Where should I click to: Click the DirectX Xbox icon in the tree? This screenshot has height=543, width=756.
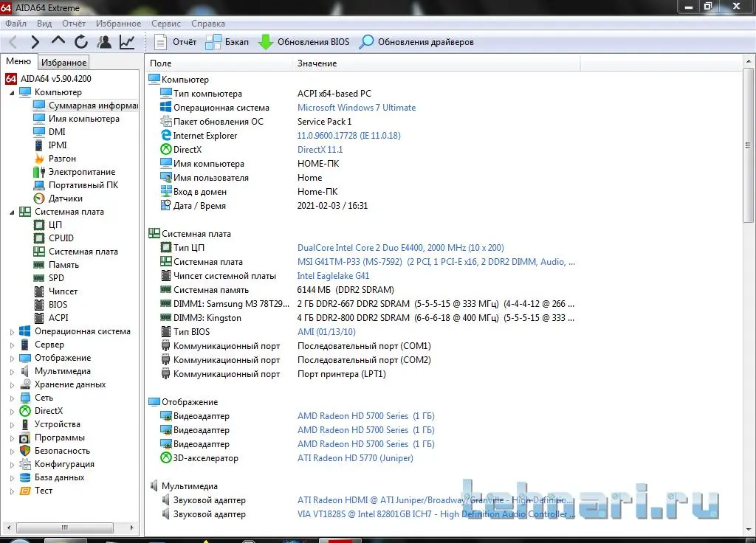click(25, 411)
